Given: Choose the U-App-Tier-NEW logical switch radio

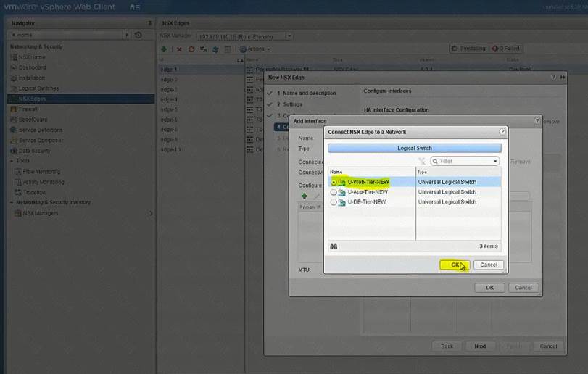Looking at the screenshot, I should click(334, 192).
